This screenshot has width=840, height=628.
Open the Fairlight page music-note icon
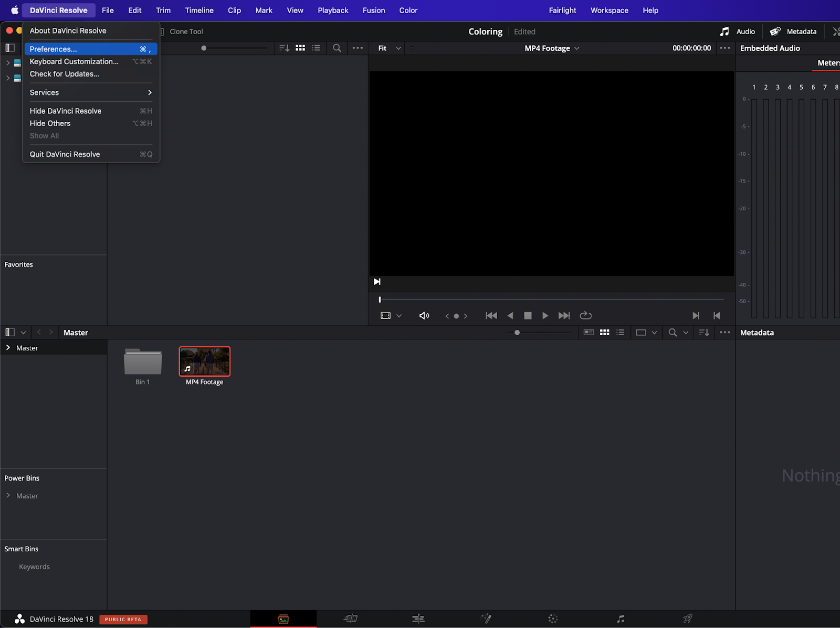point(621,619)
